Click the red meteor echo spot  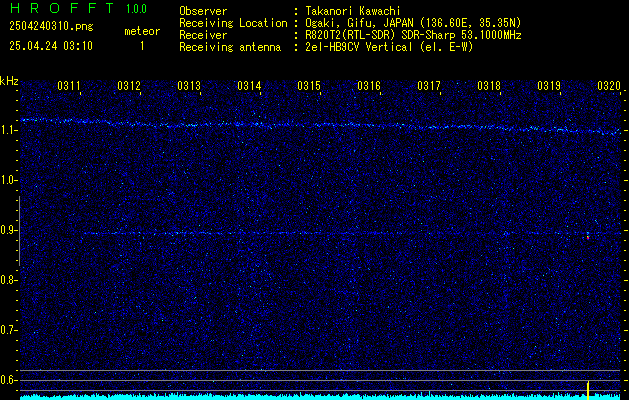pyautogui.click(x=588, y=238)
